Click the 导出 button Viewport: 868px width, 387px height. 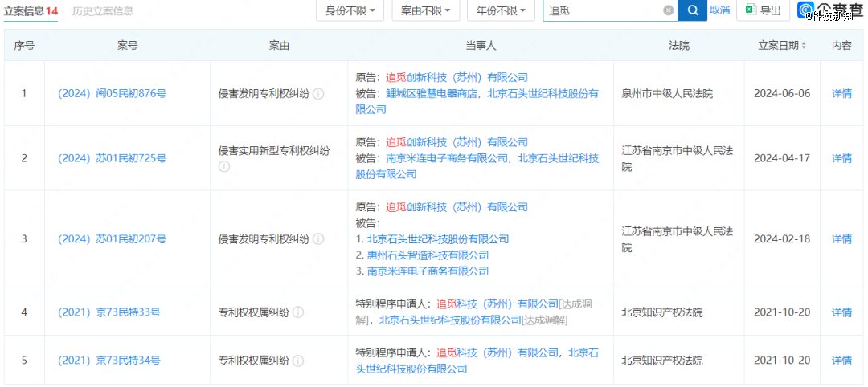[764, 10]
